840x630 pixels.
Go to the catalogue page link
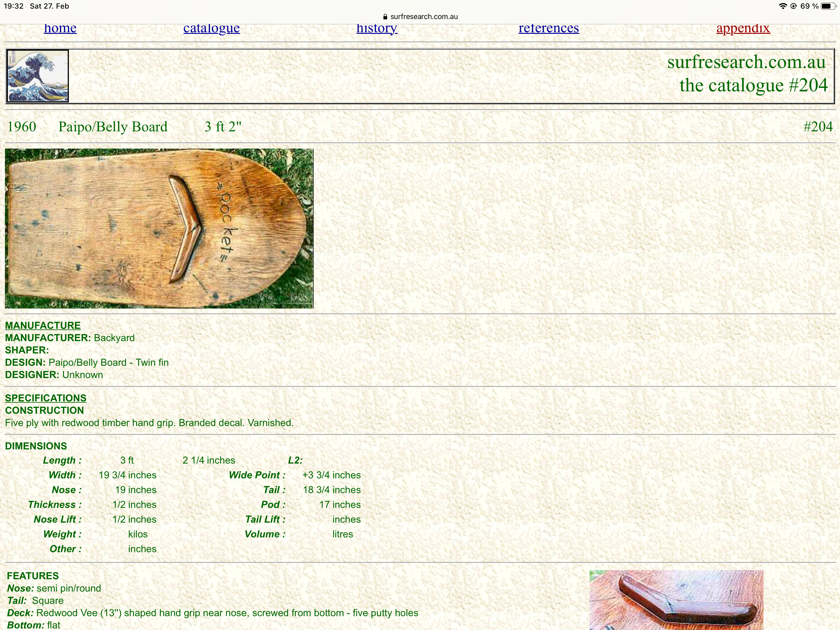[x=212, y=29]
